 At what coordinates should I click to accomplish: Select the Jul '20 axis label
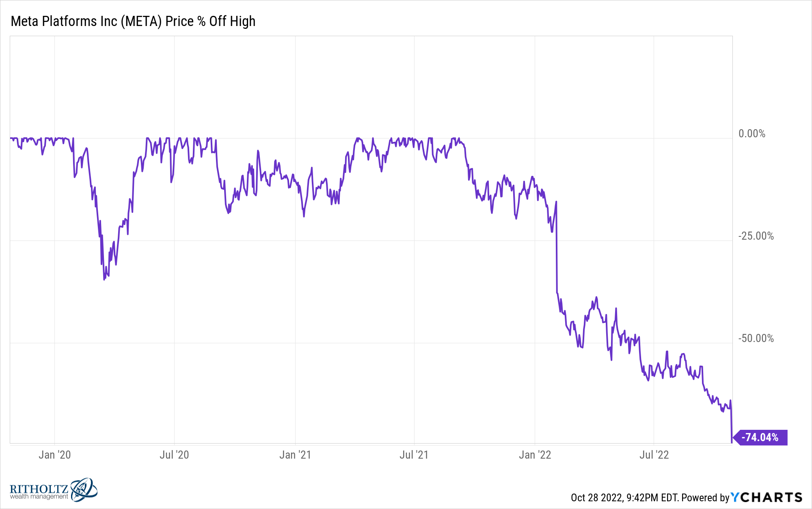pyautogui.click(x=174, y=455)
